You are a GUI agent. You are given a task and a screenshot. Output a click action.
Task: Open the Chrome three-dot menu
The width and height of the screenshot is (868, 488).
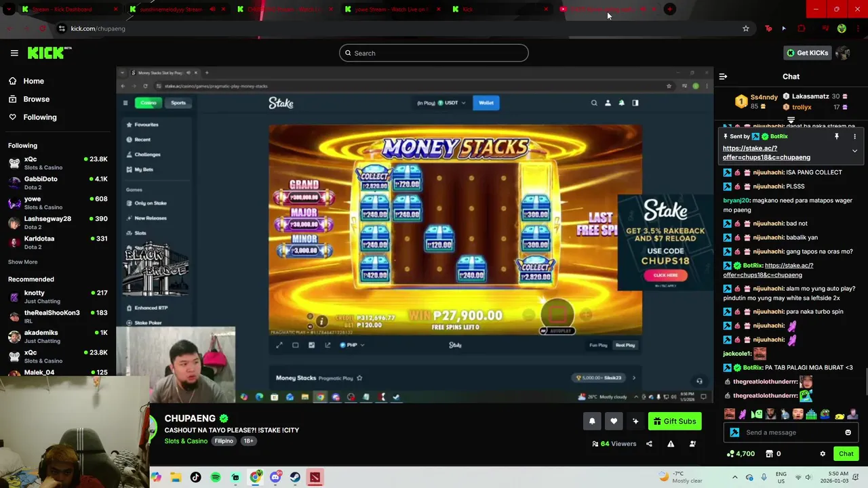click(x=857, y=28)
